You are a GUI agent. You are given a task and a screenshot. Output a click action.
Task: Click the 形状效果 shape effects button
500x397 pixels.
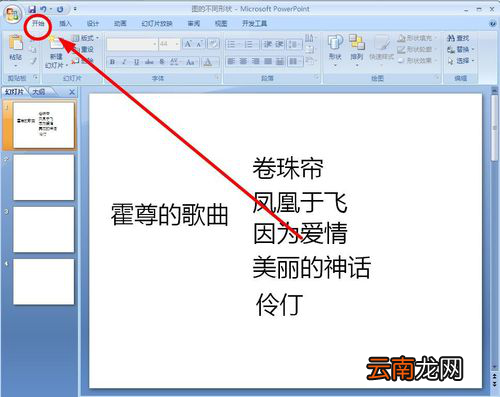pyautogui.click(x=417, y=61)
